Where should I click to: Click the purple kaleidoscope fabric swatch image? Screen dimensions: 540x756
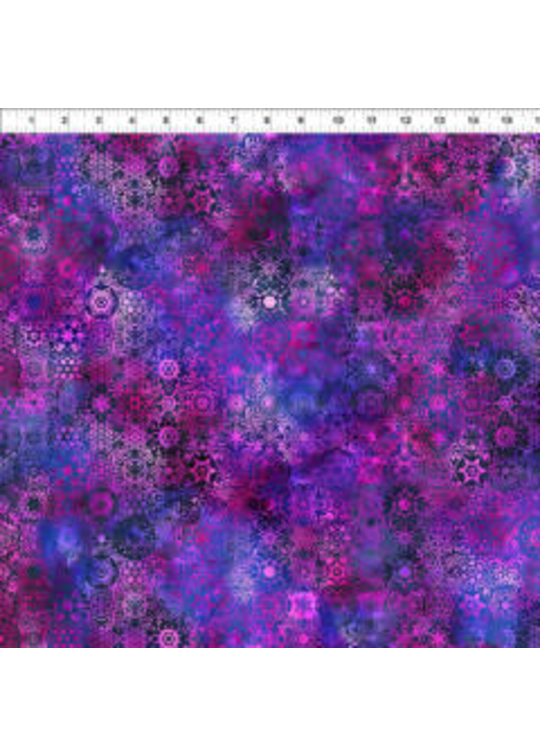click(x=270, y=390)
